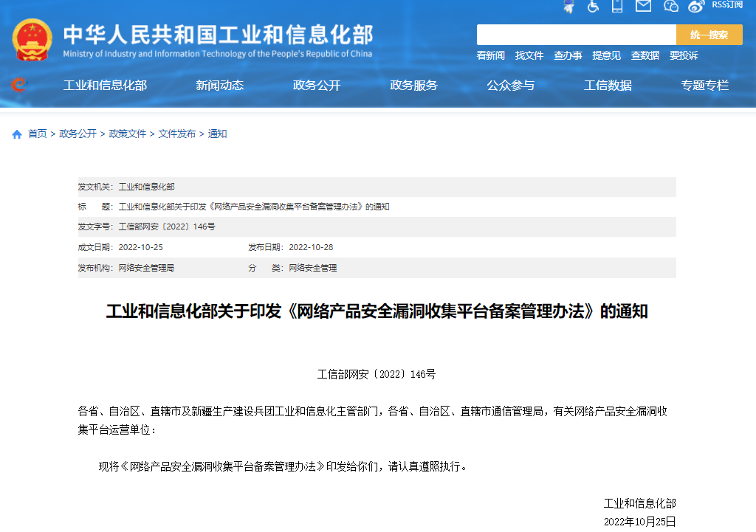The image size is (756, 532).
Task: Select the 工信数据 navigation item
Action: (607, 85)
